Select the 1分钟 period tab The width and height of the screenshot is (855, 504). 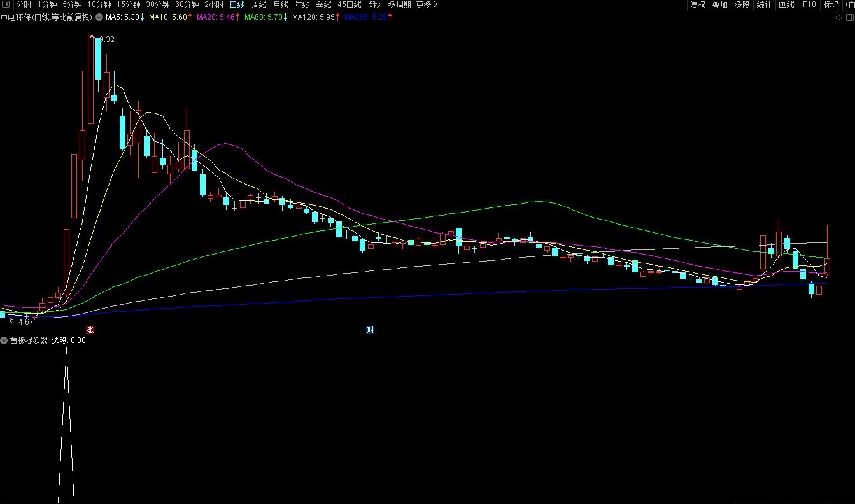point(47,4)
